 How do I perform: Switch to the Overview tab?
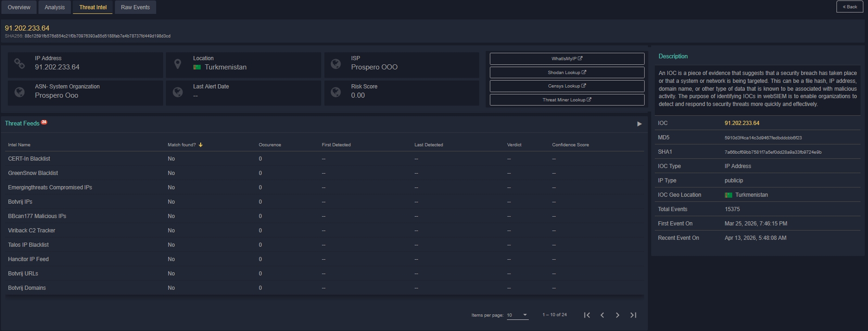click(19, 7)
